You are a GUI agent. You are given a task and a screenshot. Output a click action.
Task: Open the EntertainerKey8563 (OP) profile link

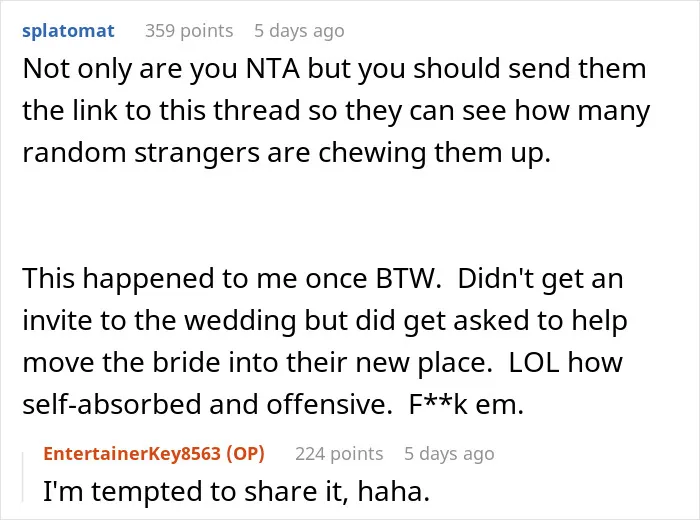click(154, 453)
